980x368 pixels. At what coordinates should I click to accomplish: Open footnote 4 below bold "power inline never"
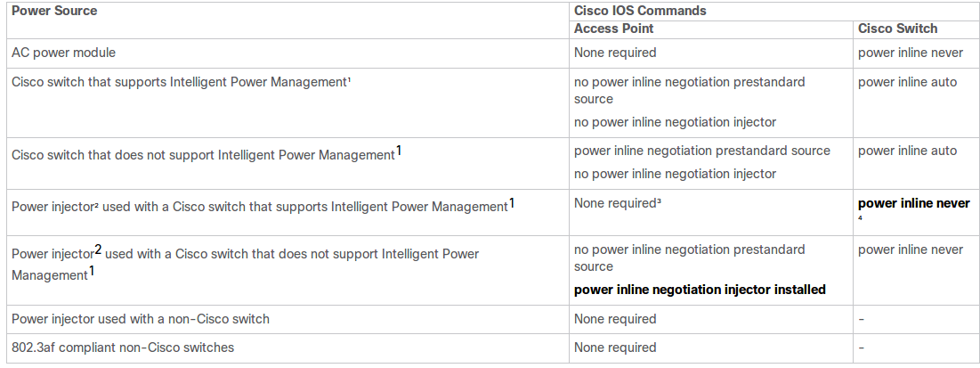861,217
